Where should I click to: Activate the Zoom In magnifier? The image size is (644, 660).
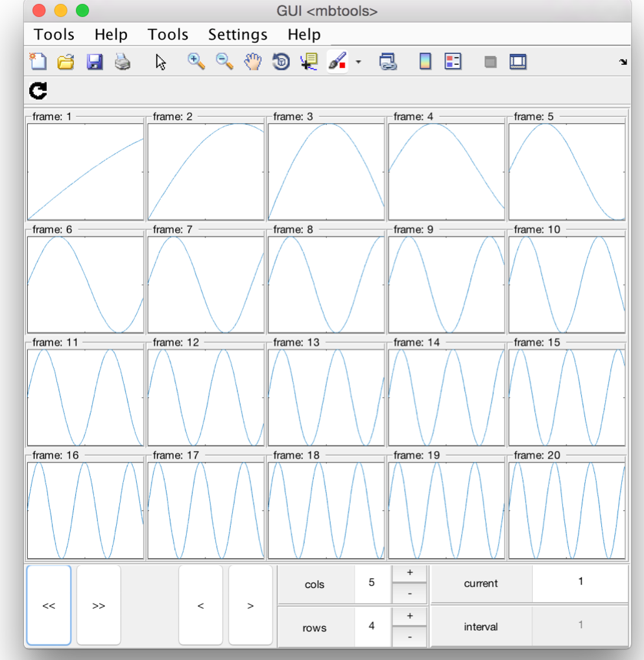pos(196,62)
